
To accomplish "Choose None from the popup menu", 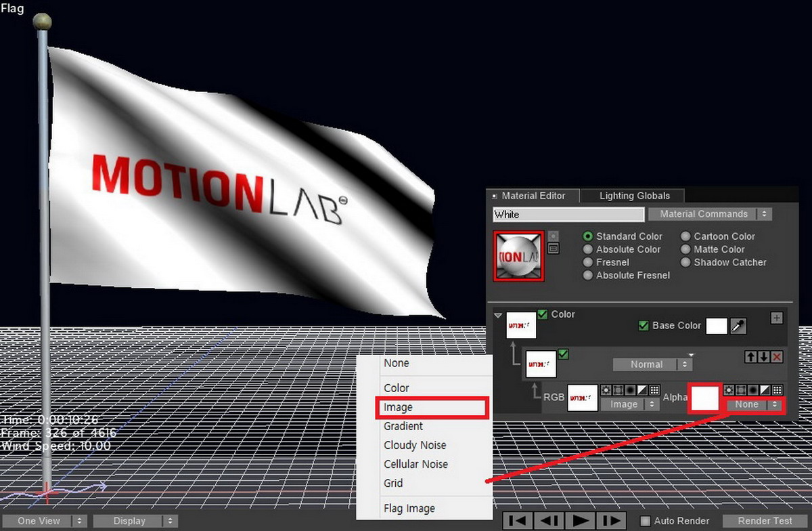I will [x=397, y=363].
